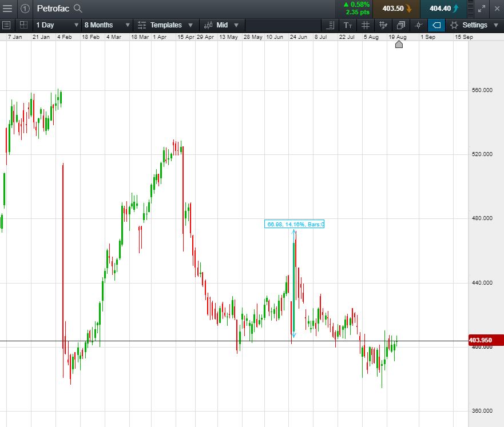Click the 560.000 price axis label

pyautogui.click(x=482, y=90)
